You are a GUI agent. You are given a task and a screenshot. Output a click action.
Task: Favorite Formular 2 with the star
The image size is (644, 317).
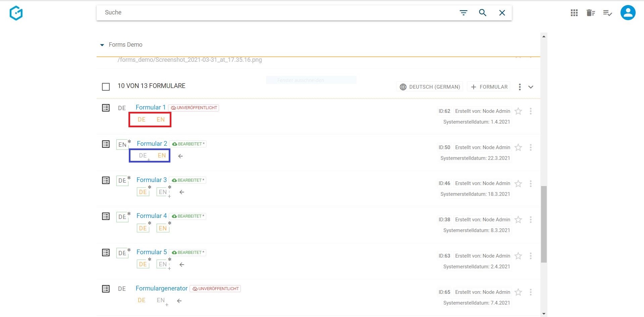click(518, 147)
